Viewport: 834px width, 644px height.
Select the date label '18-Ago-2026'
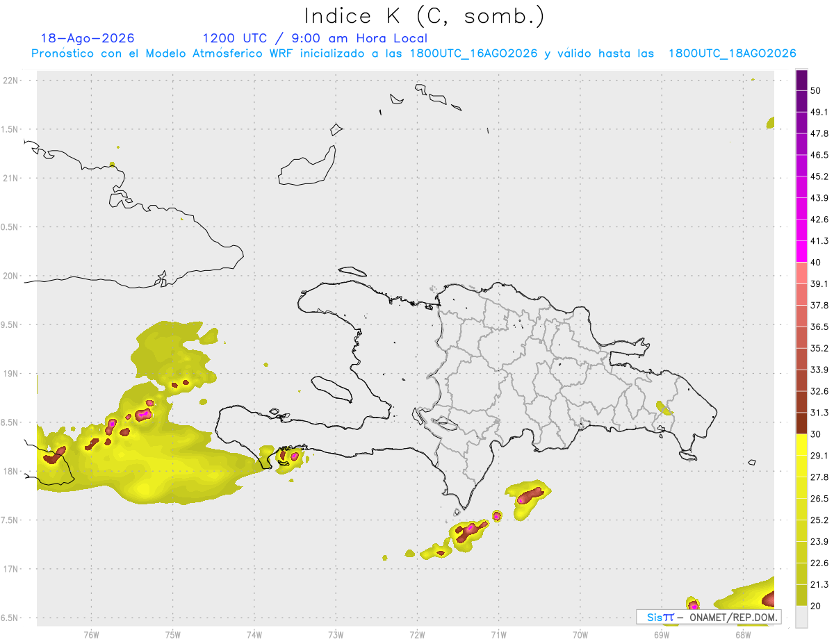[x=88, y=38]
